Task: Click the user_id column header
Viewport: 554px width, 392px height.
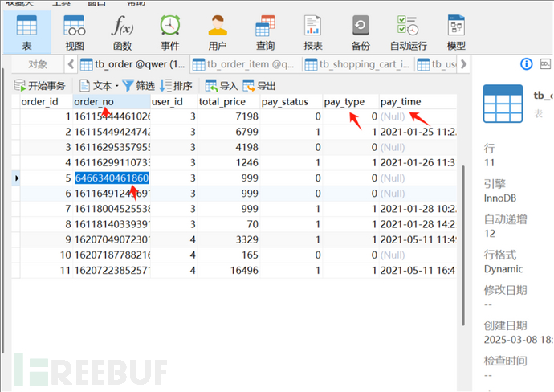Action: (174, 102)
